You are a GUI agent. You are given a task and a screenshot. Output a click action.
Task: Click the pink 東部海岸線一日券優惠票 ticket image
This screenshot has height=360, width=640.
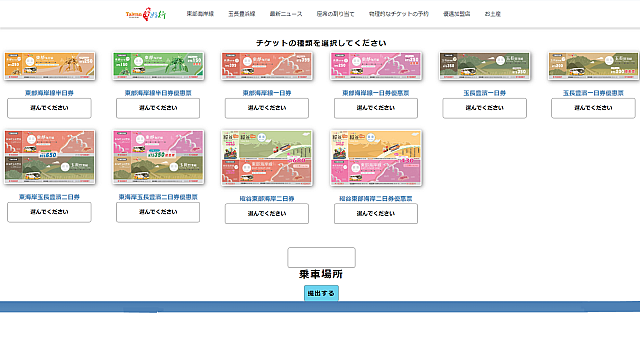click(376, 66)
